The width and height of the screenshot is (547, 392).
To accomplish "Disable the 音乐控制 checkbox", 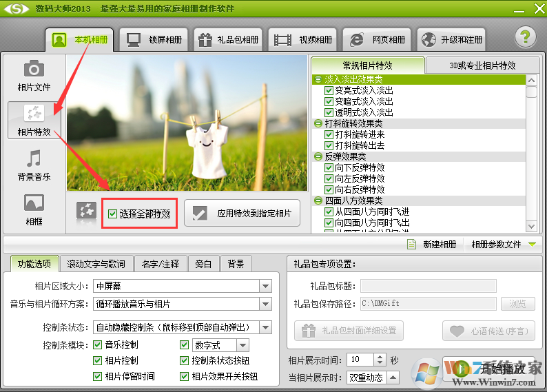I will [98, 344].
